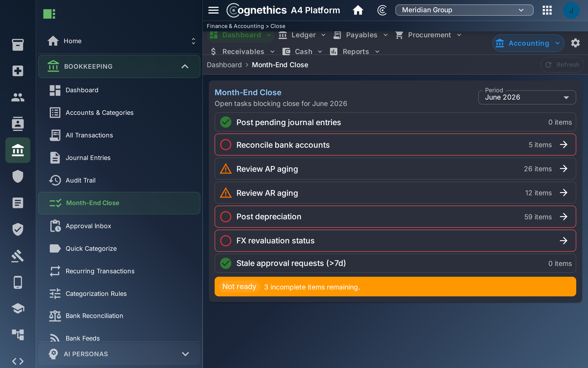Click the Cognethics swirl icon
The height and width of the screenshot is (368, 588).
tap(382, 10)
